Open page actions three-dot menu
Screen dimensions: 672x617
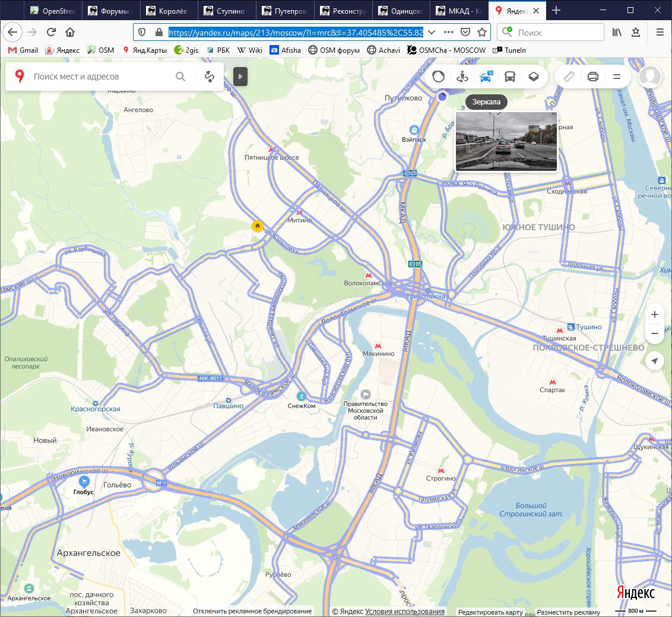point(449,32)
